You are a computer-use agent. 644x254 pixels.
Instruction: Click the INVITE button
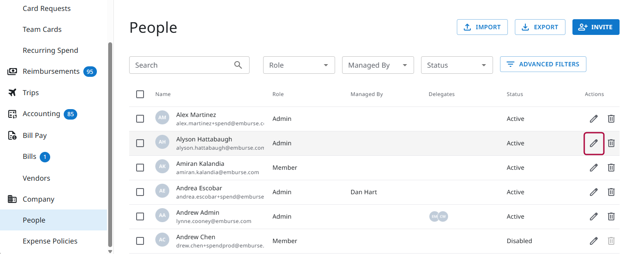pos(596,27)
